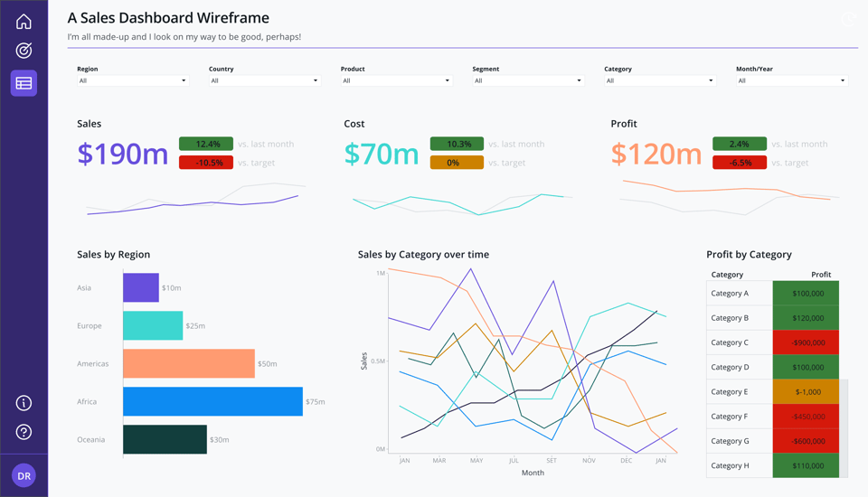Click the -6.5% Profit vs. target badge
This screenshot has width=868, height=497.
[740, 163]
